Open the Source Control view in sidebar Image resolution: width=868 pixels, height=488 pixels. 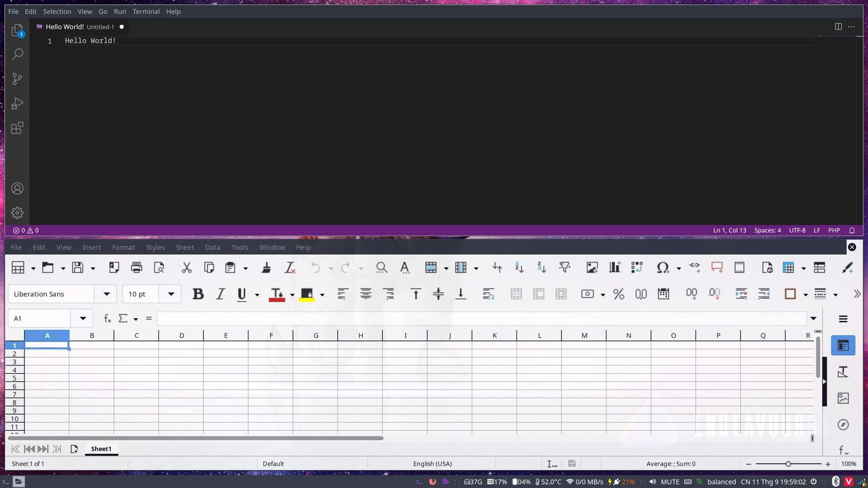pyautogui.click(x=17, y=79)
